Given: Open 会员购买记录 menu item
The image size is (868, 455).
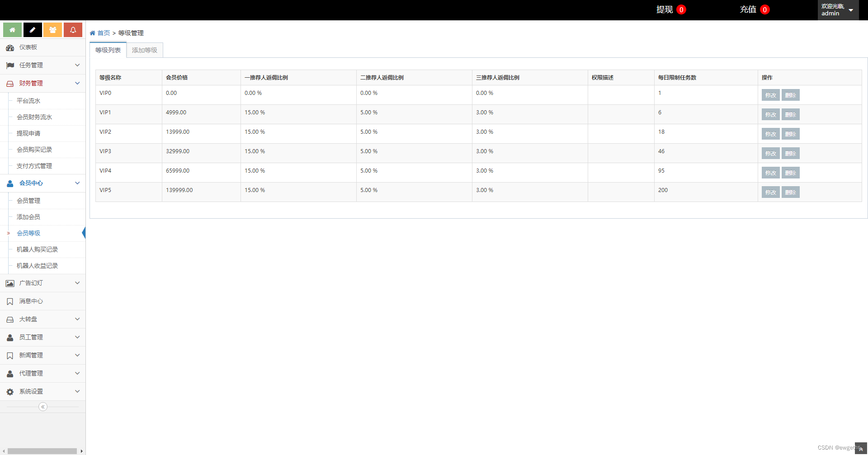Looking at the screenshot, I should [x=34, y=150].
